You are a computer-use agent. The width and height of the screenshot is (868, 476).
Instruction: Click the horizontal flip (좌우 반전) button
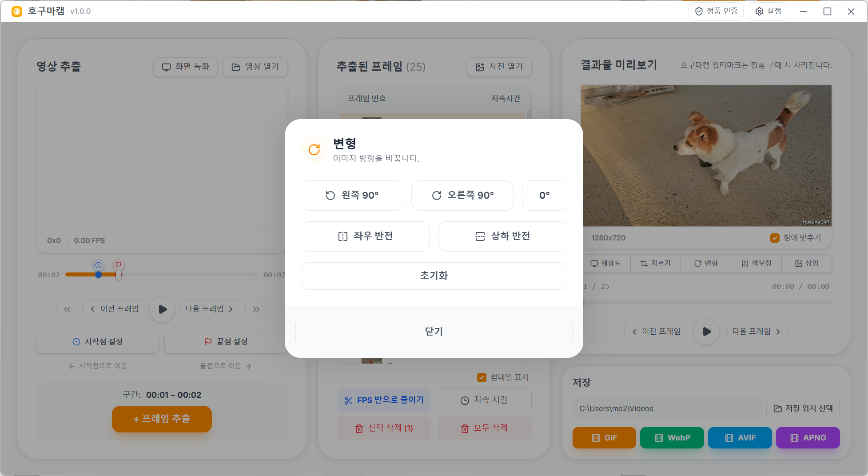coord(365,236)
